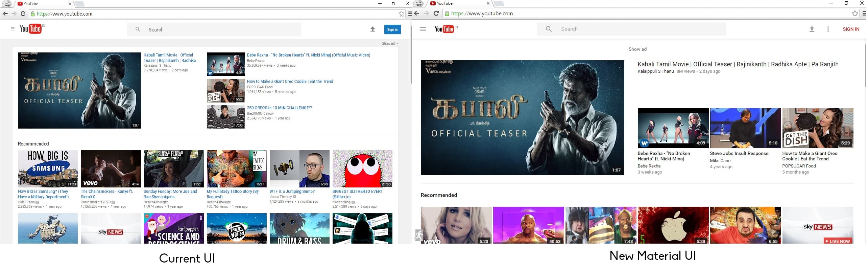This screenshot has width=868, height=270.
Task: Click red SIGN IN link in Material UI
Action: (850, 29)
